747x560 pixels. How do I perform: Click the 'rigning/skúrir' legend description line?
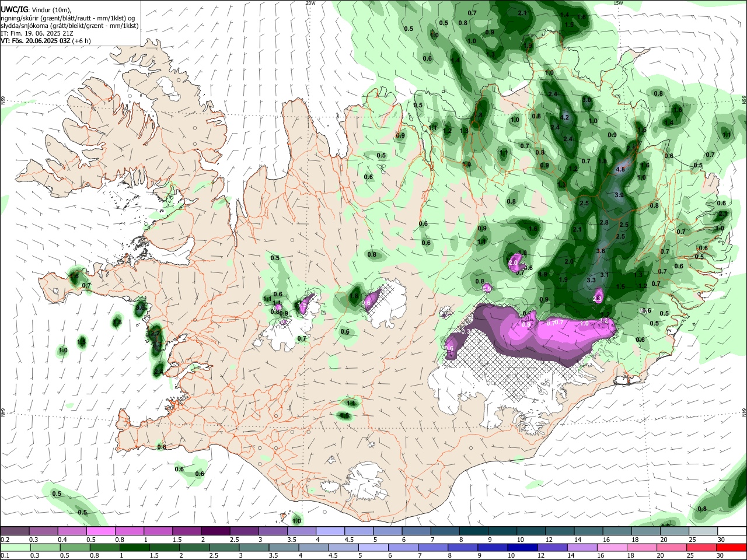68,18
